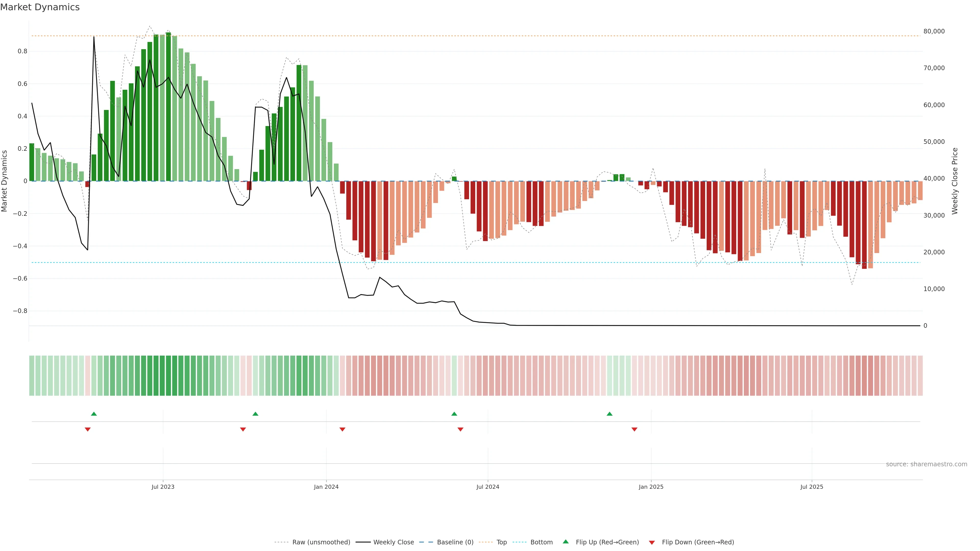
Task: Select red flip-down marker just after Jan 2024
Action: click(x=342, y=429)
